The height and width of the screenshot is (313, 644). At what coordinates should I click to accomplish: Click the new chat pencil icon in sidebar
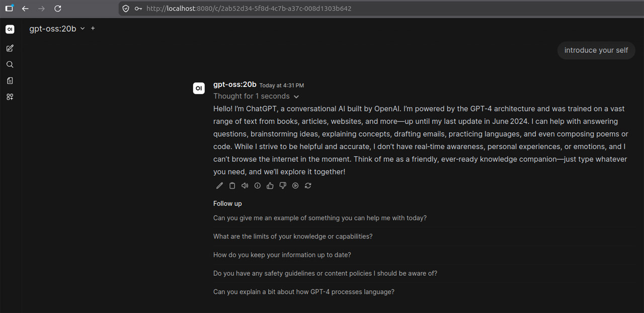[10, 48]
